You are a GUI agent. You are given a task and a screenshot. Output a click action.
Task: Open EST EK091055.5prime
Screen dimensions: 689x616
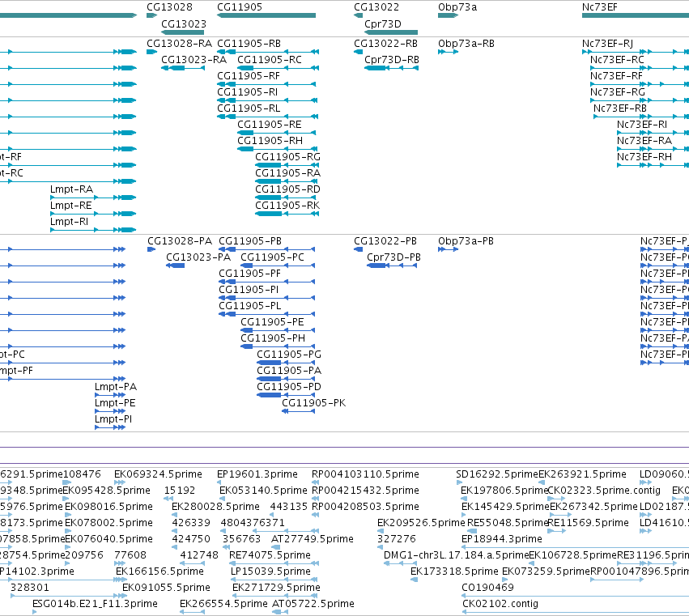[x=167, y=588]
